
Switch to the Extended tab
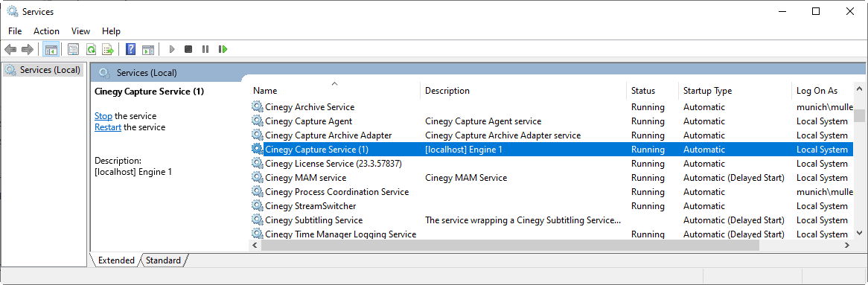(x=116, y=260)
